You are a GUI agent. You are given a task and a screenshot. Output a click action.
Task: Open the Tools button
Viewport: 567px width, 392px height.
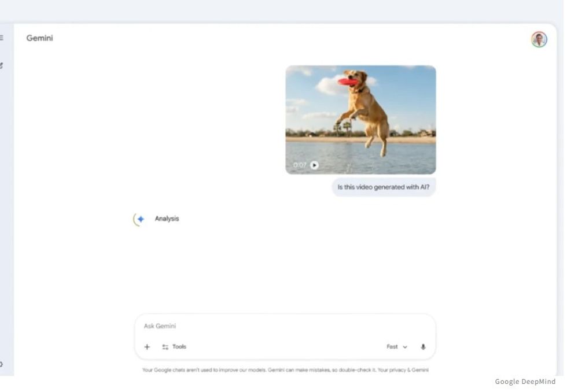pyautogui.click(x=174, y=347)
